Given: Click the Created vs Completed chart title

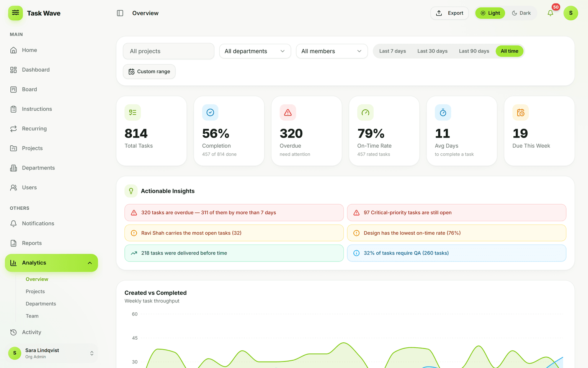Looking at the screenshot, I should (x=155, y=293).
